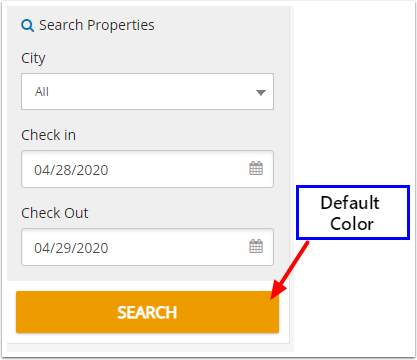Click the Check Out field label
This screenshot has height=360, width=417.
click(x=55, y=213)
